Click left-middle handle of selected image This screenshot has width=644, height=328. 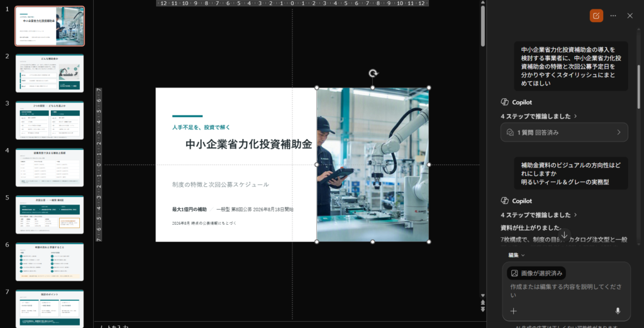point(317,164)
